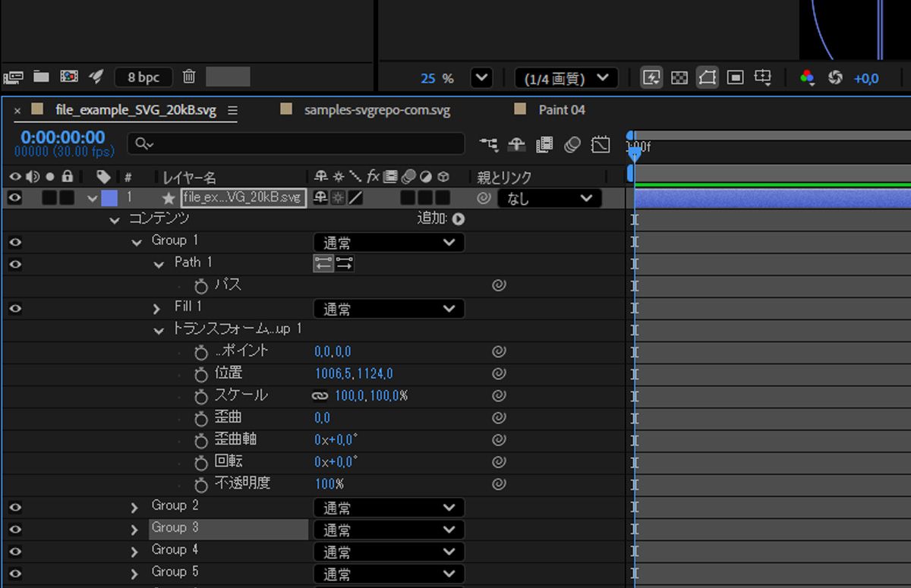Click the timeline layer search field
Screen dimensions: 911x588
tap(296, 143)
